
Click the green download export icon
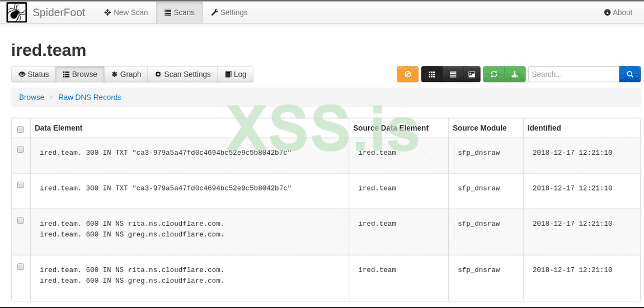[x=514, y=74]
